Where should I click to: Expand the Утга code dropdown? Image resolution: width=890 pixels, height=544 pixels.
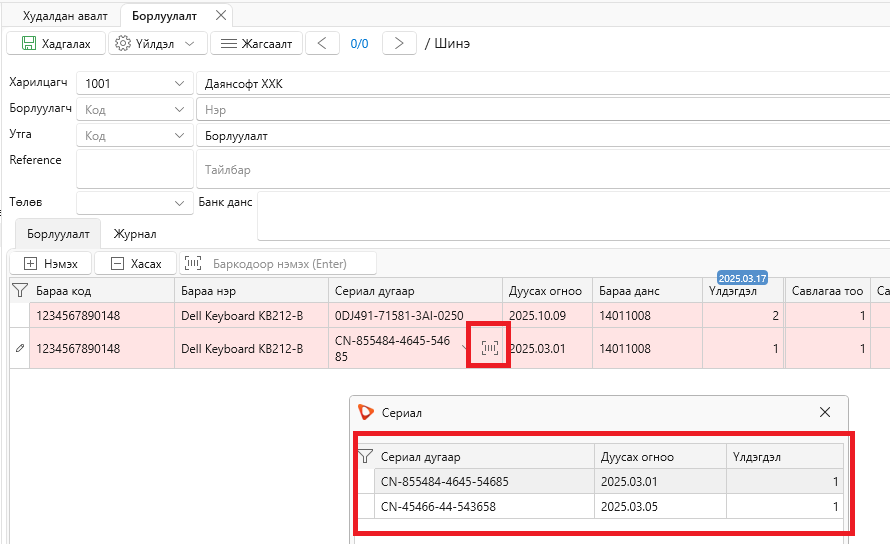[x=179, y=136]
